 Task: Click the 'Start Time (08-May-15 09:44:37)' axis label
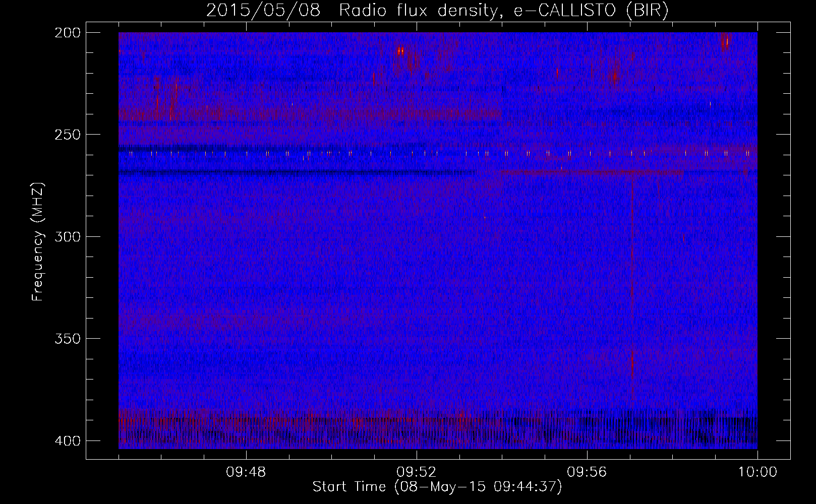click(x=437, y=487)
